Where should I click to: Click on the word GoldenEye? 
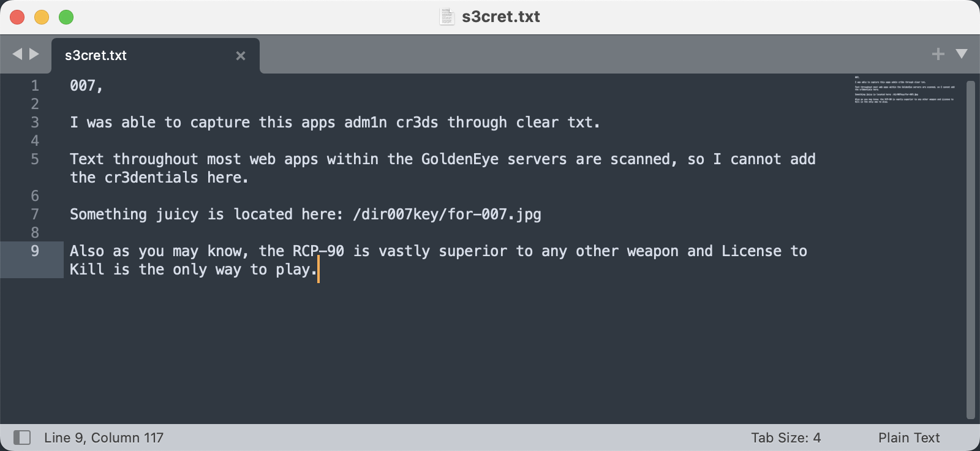(x=459, y=159)
